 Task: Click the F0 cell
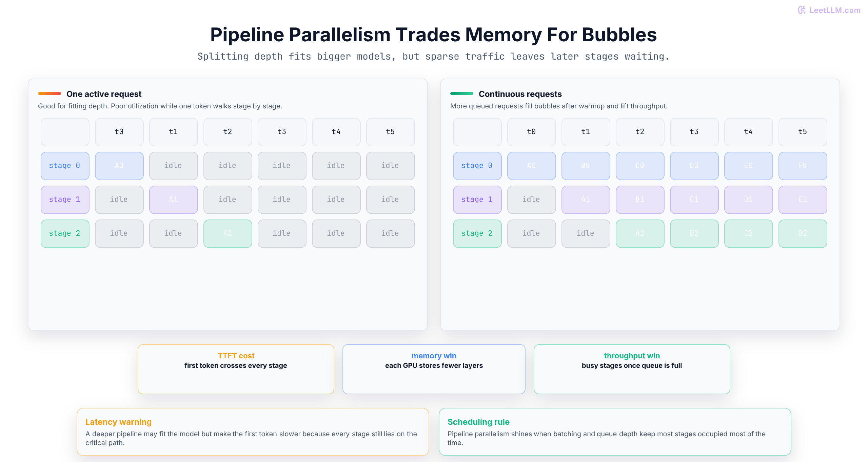tap(803, 166)
